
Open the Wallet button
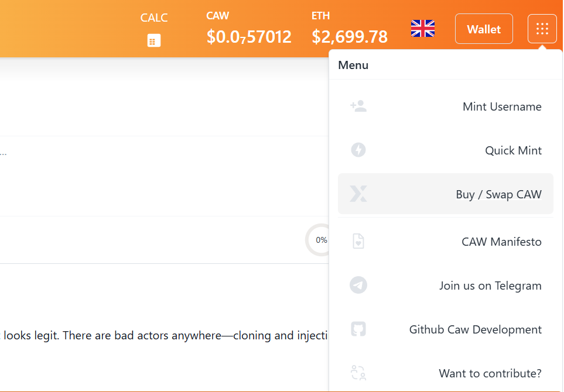(x=484, y=29)
